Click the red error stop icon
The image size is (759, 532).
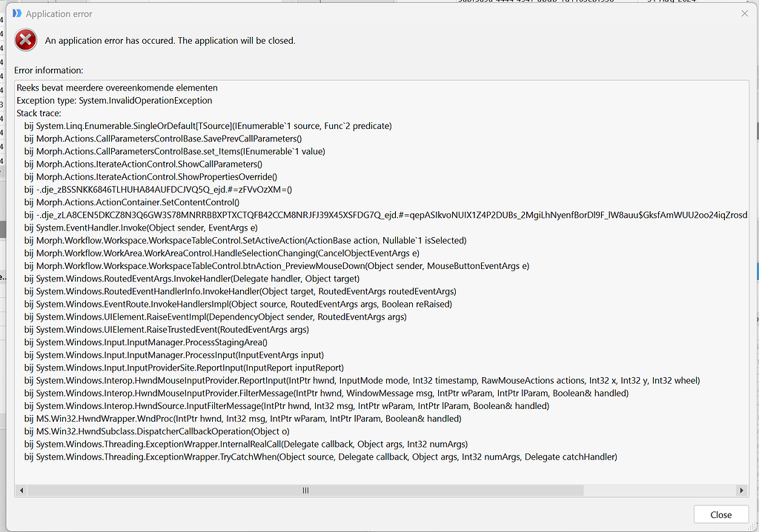tap(25, 40)
